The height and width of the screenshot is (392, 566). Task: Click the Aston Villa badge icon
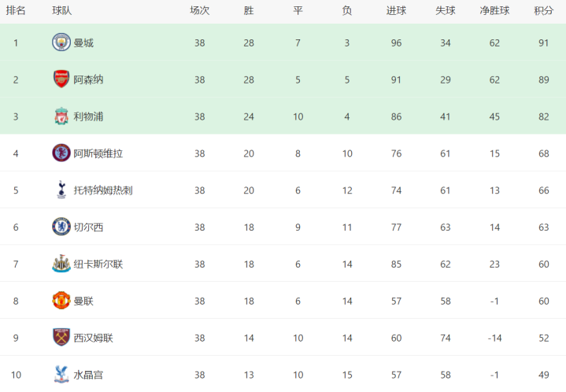(61, 153)
